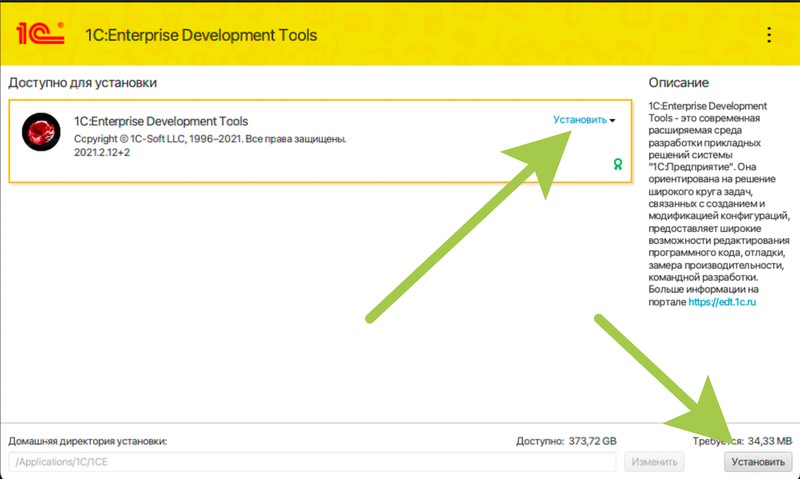
Task: Open the Установить dropdown in the product card
Action: [584, 120]
